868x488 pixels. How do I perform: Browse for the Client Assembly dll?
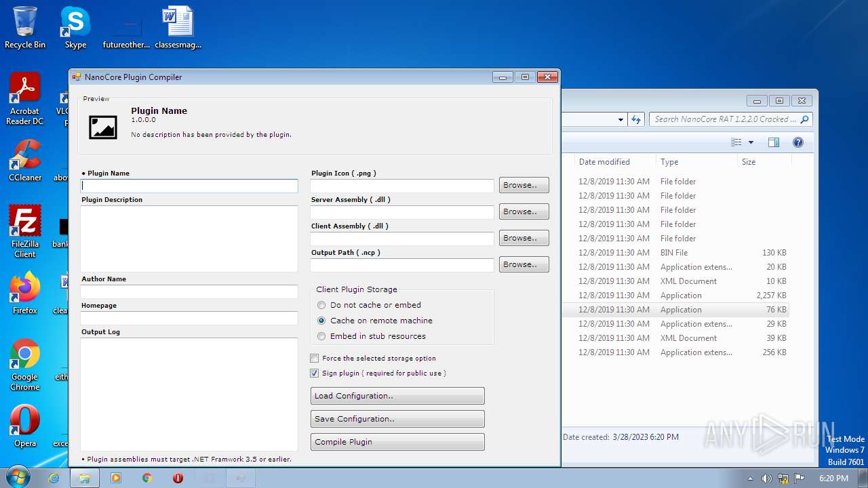click(524, 238)
